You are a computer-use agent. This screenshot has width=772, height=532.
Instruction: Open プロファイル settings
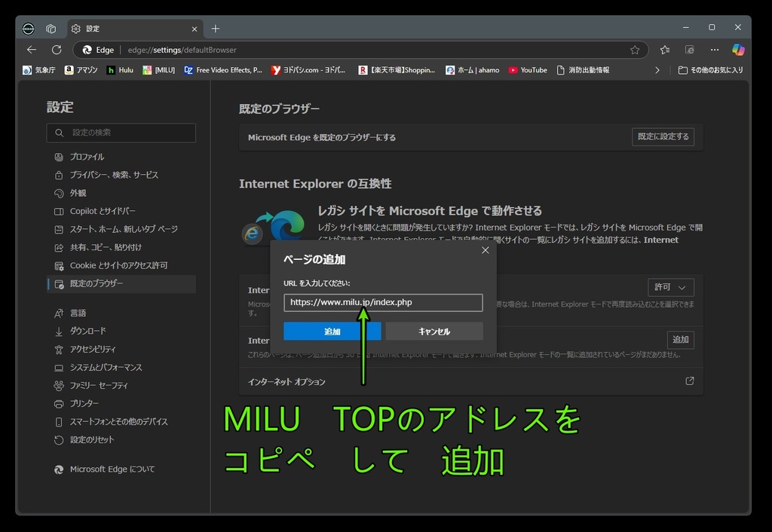pos(121,157)
